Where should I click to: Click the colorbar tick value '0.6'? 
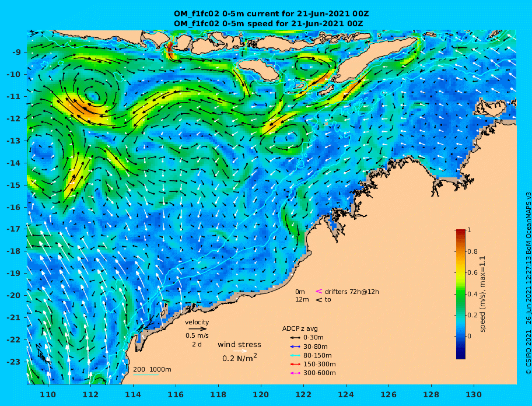click(473, 272)
